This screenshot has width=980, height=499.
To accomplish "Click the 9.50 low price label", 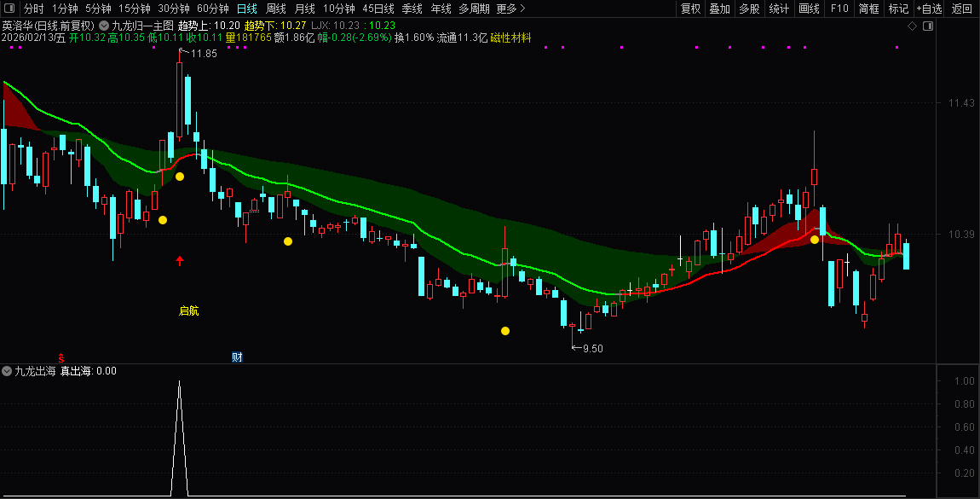I will coord(593,348).
